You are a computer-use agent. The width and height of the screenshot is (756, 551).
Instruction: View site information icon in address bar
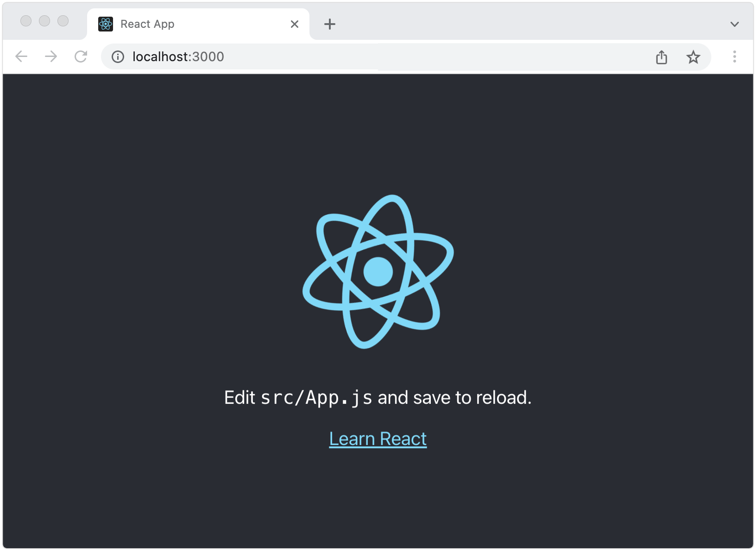tap(118, 56)
